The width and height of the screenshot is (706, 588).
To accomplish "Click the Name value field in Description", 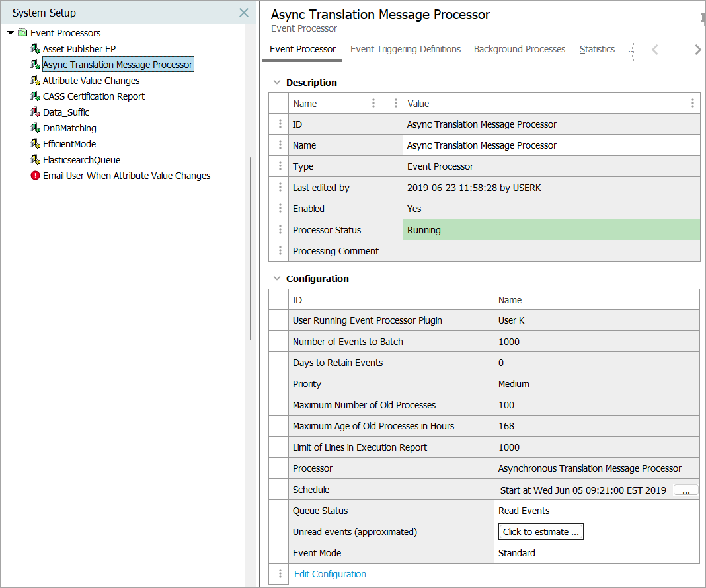I will pos(551,145).
